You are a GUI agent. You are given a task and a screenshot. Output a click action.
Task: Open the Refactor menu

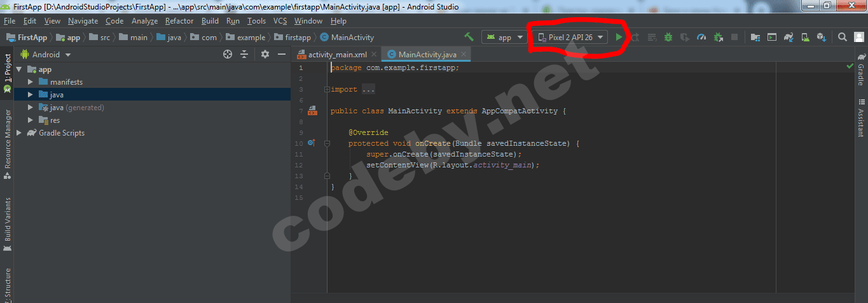tap(179, 21)
